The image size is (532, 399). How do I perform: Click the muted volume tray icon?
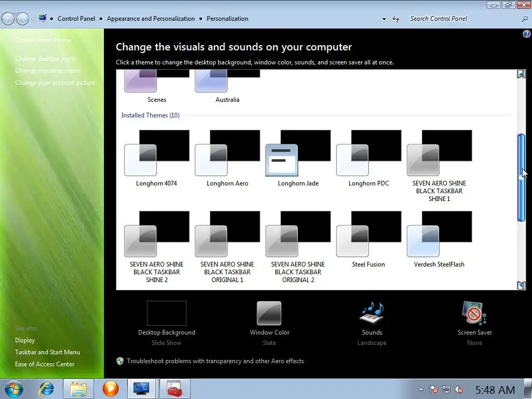tap(459, 390)
